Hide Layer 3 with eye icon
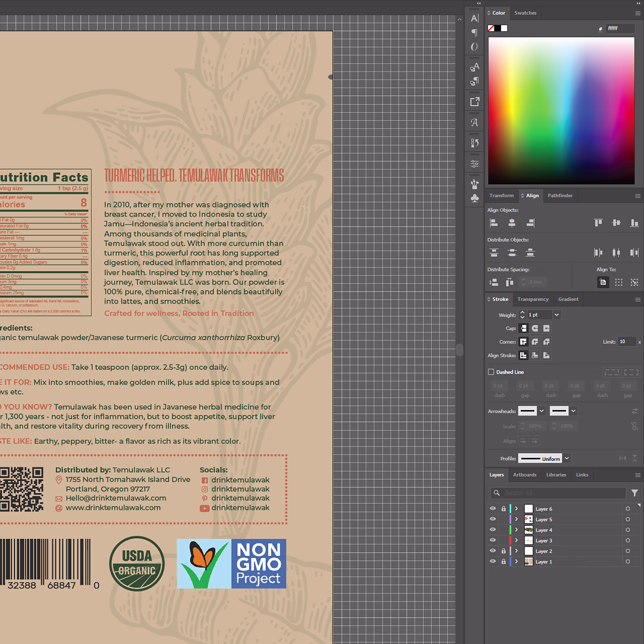Screen dimensions: 644x644 click(493, 540)
